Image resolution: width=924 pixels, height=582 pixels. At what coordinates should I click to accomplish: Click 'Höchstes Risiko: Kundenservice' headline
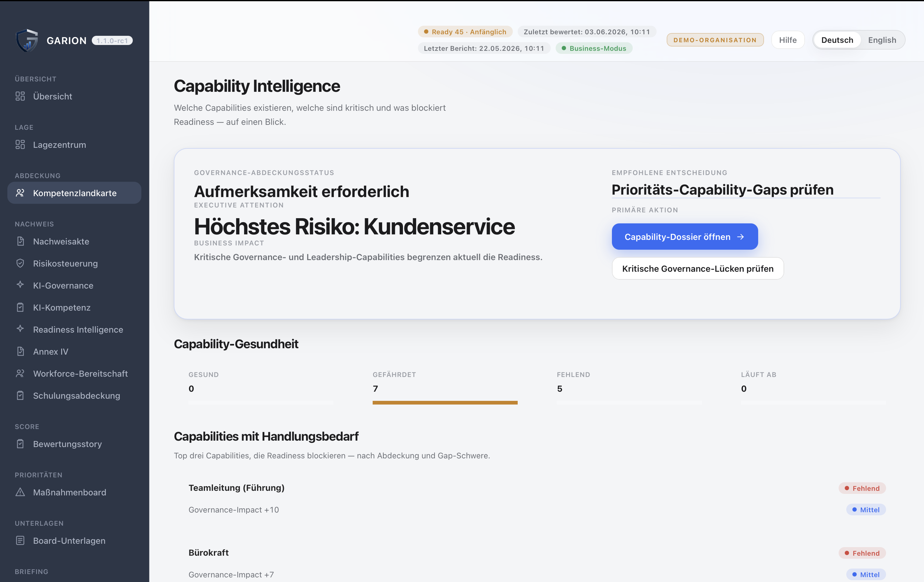(354, 226)
